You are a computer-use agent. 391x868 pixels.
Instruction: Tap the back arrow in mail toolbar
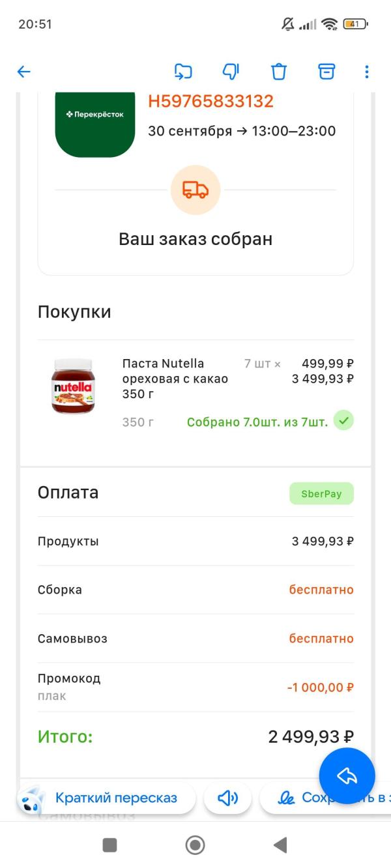[x=24, y=72]
